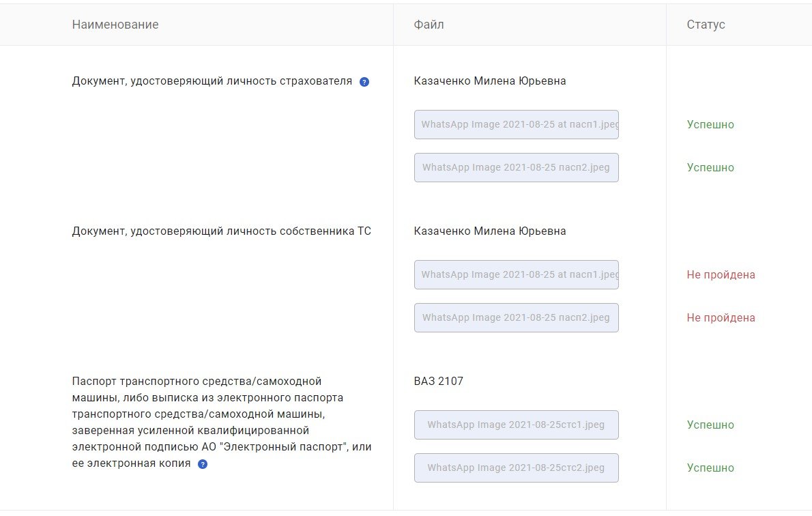
Task: Click insurer name 'Казаченко Милена Юрьевна'
Action: coord(489,81)
